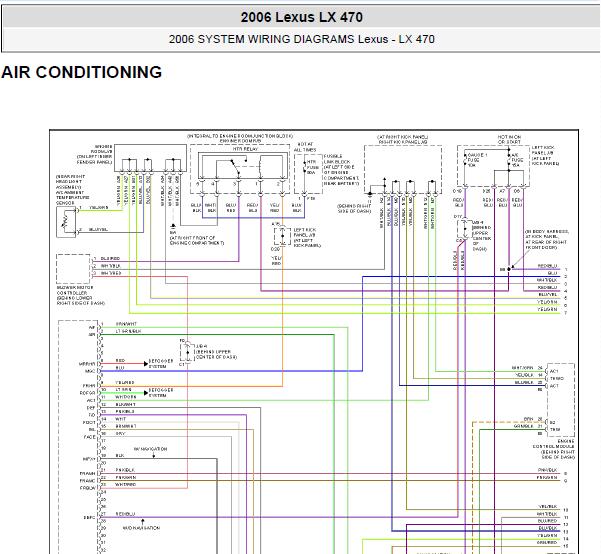The image size is (601, 554).
Task: Click the "2006 SYSTEM WIRING DIAGRAMS Lexus - LX 470" subtitle
Action: pyautogui.click(x=301, y=39)
